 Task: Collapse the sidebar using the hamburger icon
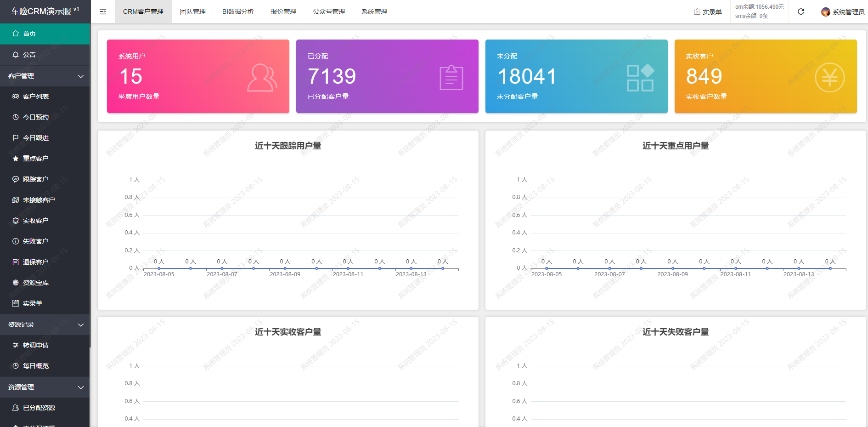point(103,11)
